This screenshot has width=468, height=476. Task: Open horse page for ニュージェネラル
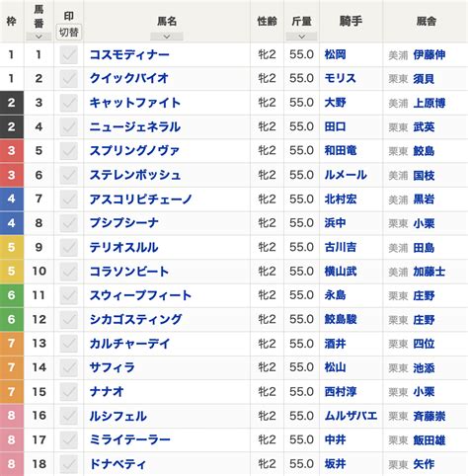135,126
